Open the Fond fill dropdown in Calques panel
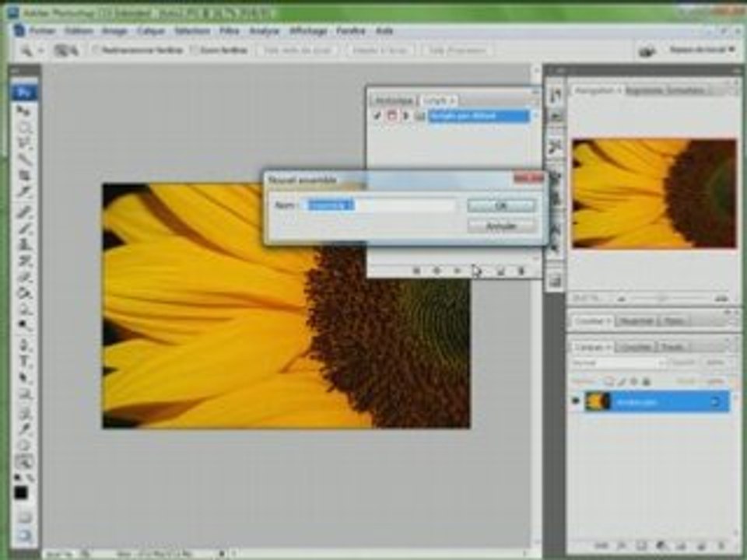This screenshot has height=560, width=747. click(x=717, y=381)
